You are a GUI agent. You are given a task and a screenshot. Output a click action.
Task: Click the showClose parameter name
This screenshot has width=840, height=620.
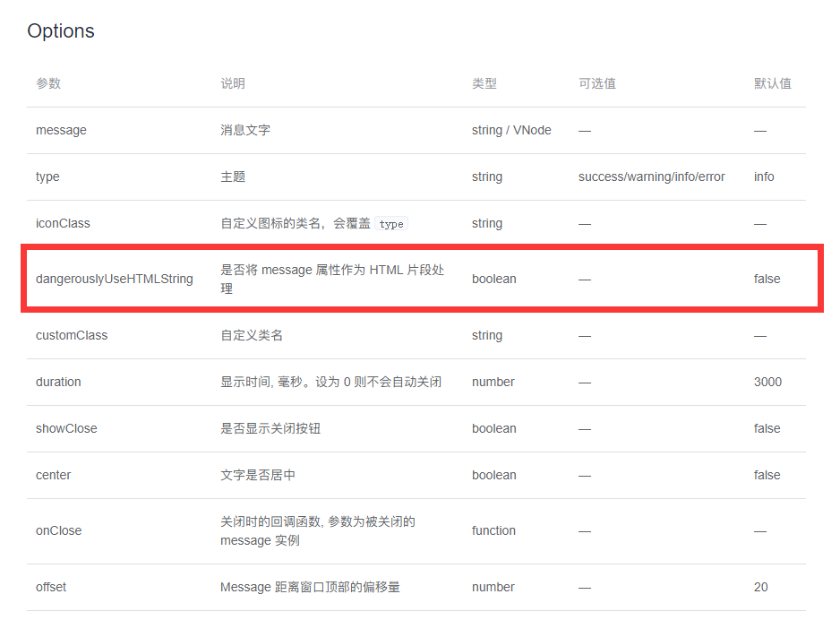pyautogui.click(x=66, y=428)
